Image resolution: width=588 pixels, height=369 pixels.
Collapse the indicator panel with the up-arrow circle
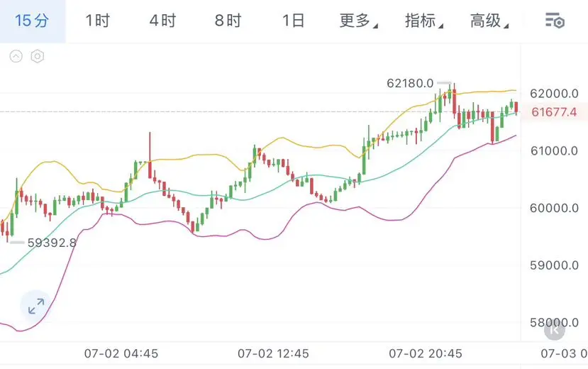tap(16, 56)
